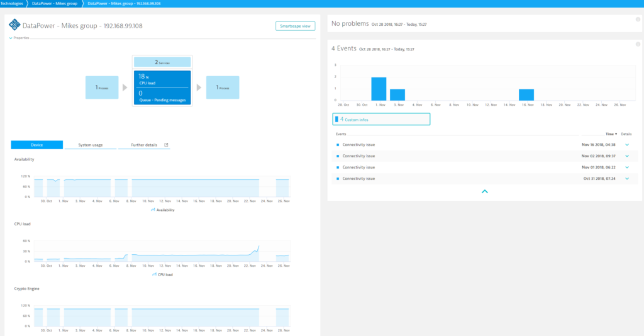
Task: Go to Technologies breadcrumb
Action: 11,3
